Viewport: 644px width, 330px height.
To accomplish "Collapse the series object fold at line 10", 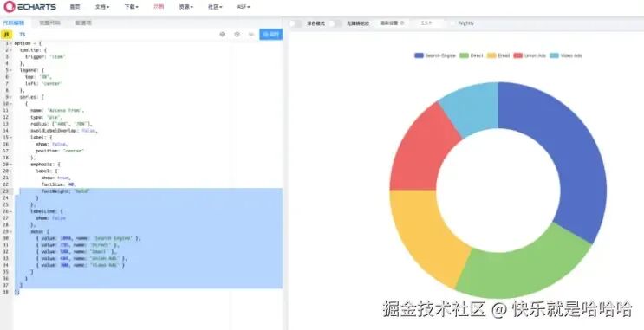I will (x=11, y=104).
